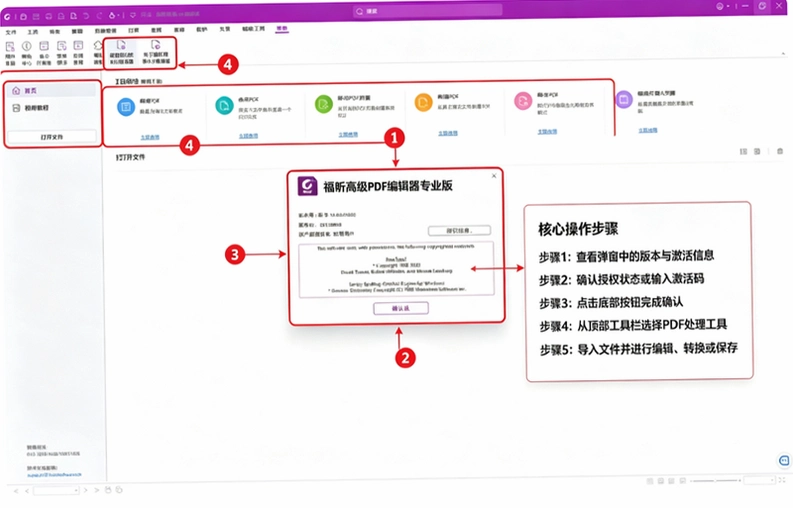Collapse the ribbon with the small caret at the right edge

[x=783, y=53]
